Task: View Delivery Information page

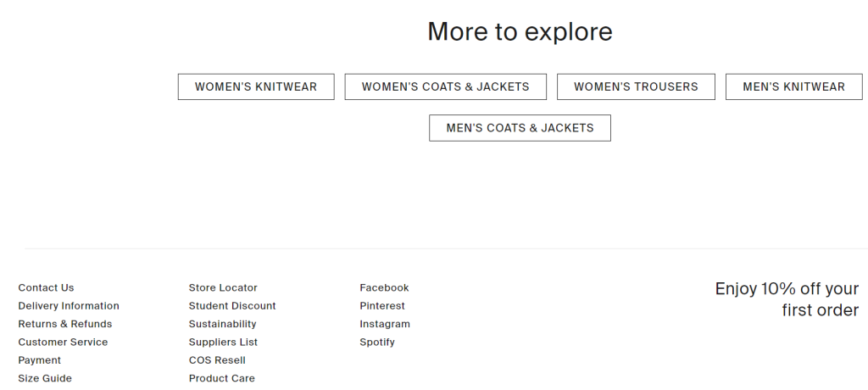Action: (x=69, y=306)
